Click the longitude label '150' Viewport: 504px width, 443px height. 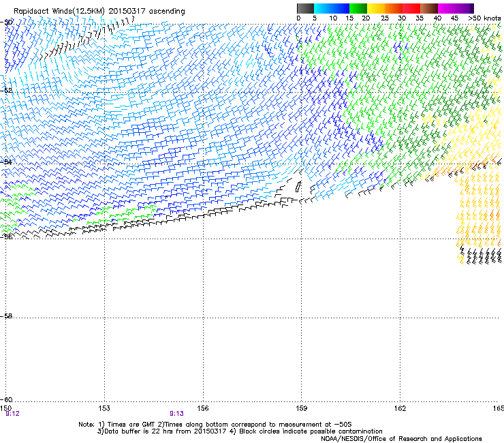click(x=5, y=408)
